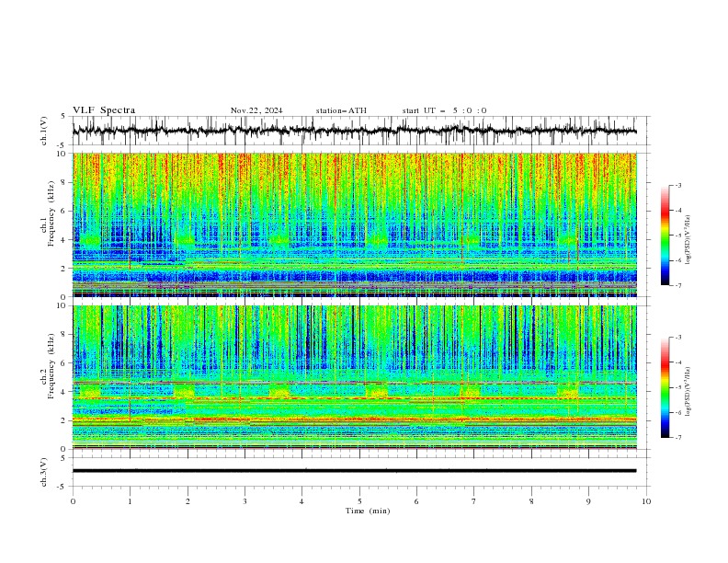Click the "ch.1(V)" axis label
The width and height of the screenshot is (728, 563).
(x=44, y=131)
